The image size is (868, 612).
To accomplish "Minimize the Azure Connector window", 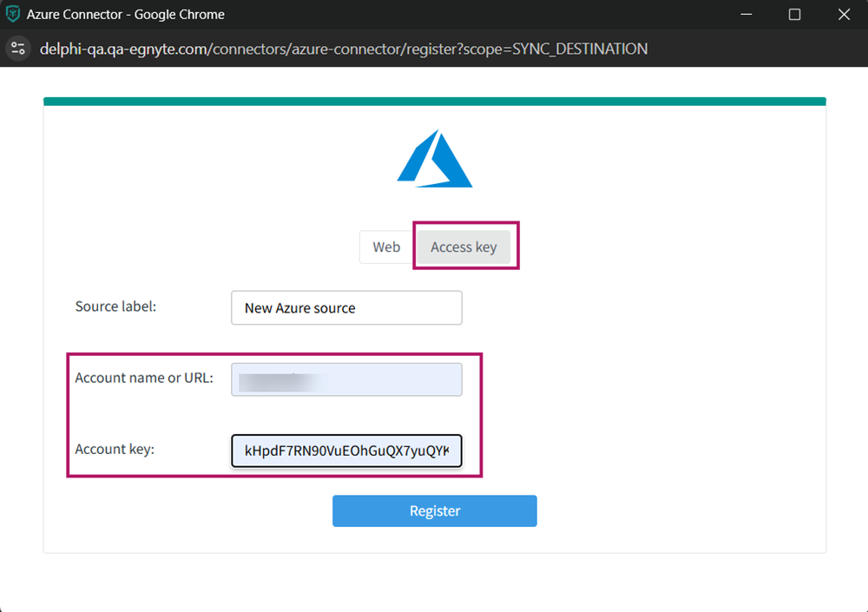I will point(745,15).
